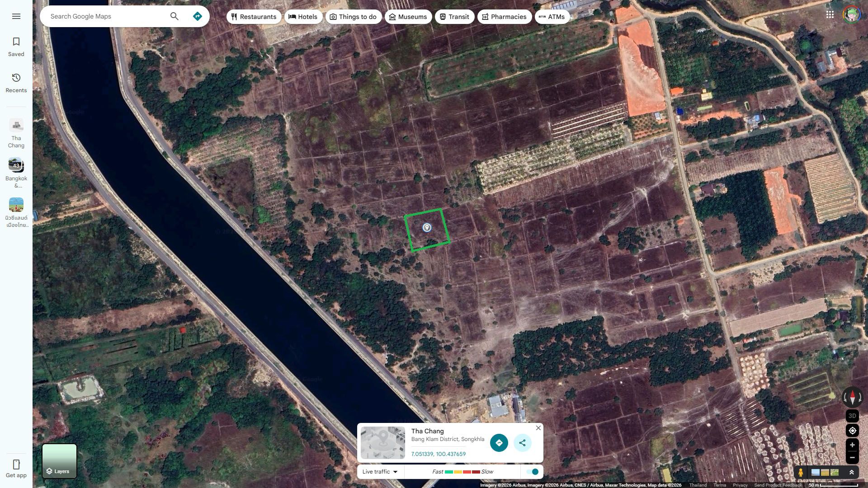This screenshot has height=488, width=868.
Task: Toggle the live traffic switch
Action: point(533,472)
